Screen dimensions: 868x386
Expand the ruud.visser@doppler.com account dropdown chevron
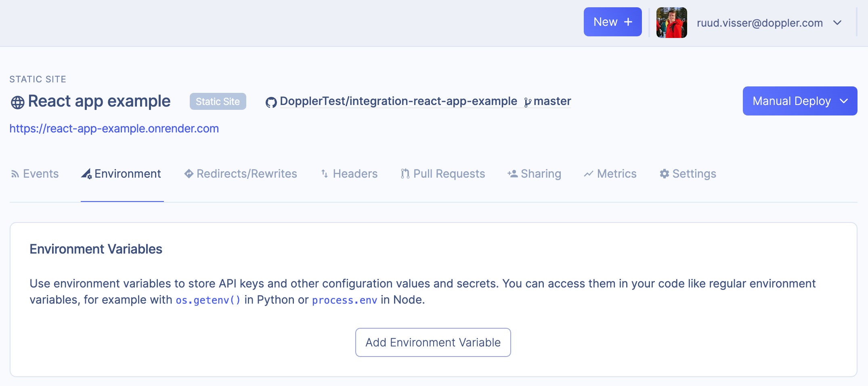click(x=837, y=23)
